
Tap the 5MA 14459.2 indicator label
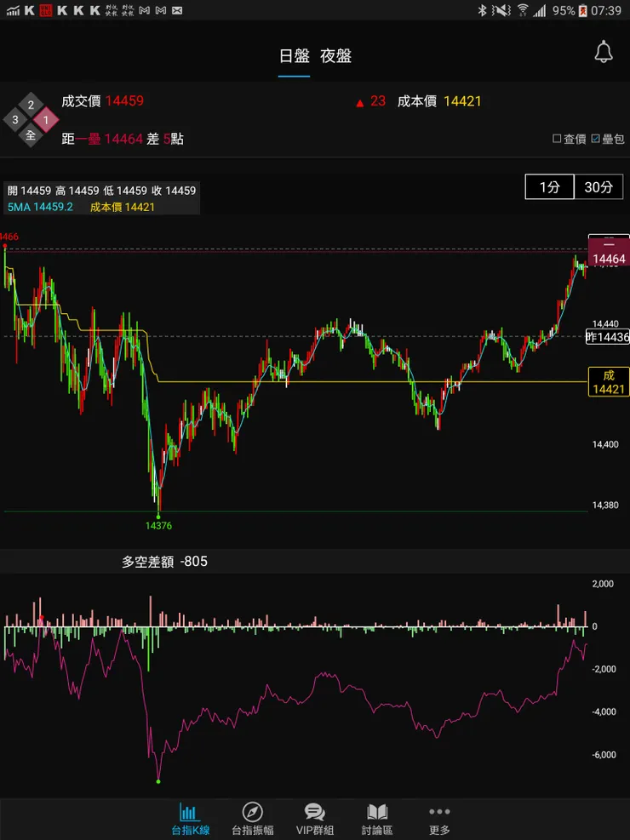click(40, 207)
